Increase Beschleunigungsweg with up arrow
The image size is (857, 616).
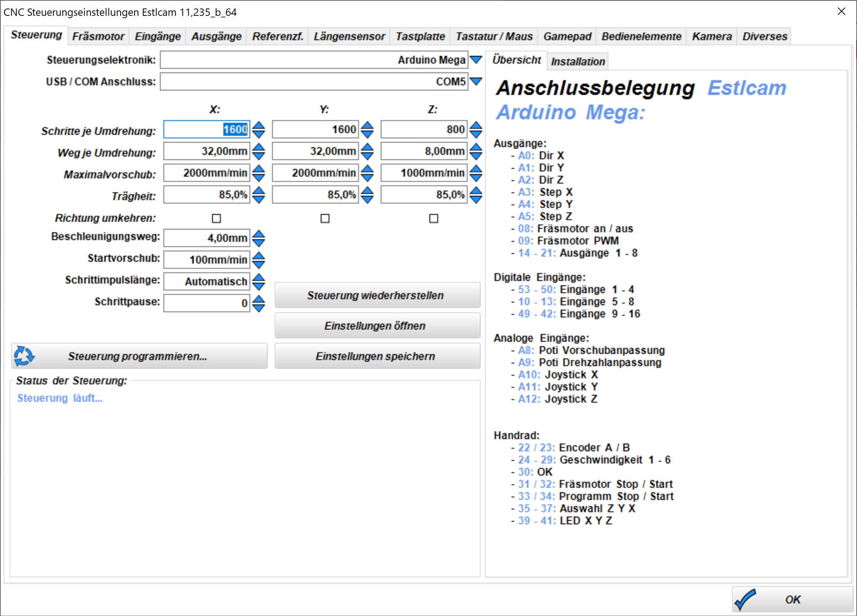(258, 234)
